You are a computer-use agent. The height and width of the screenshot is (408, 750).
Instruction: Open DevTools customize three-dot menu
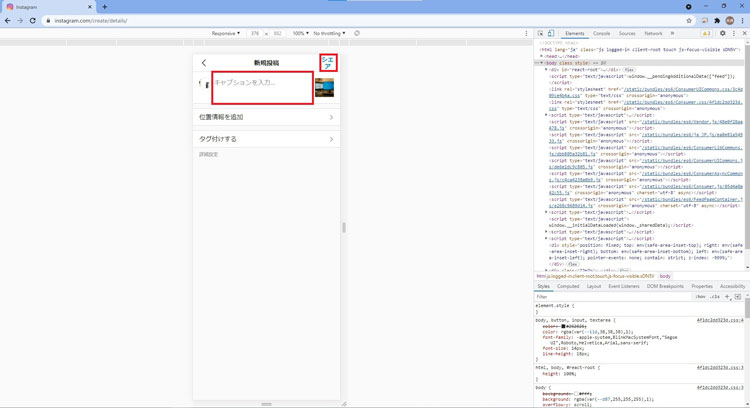pos(734,33)
